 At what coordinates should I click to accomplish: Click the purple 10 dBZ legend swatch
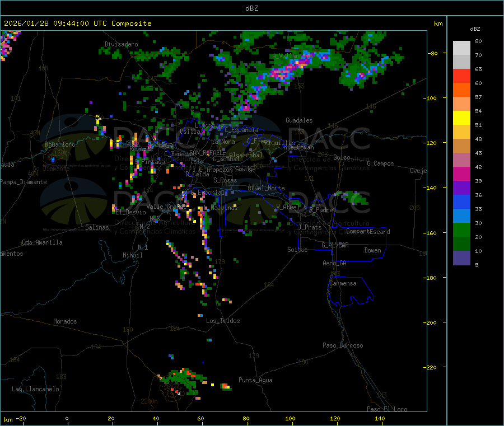[x=461, y=258]
